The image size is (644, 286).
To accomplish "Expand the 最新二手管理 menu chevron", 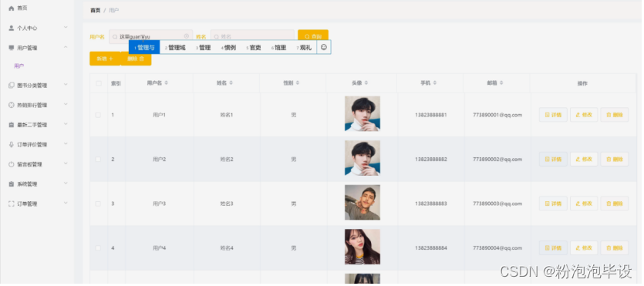I will [66, 124].
